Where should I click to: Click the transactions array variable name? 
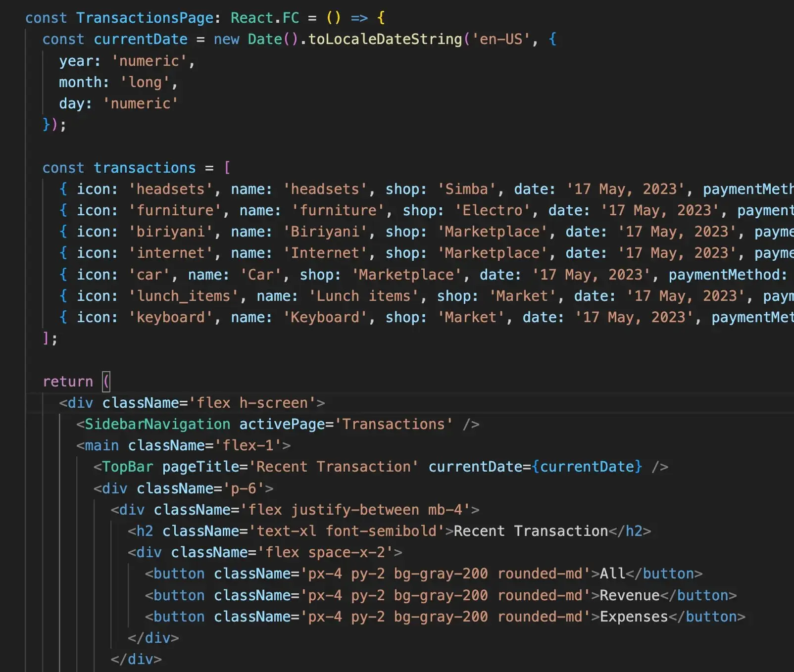click(x=145, y=168)
